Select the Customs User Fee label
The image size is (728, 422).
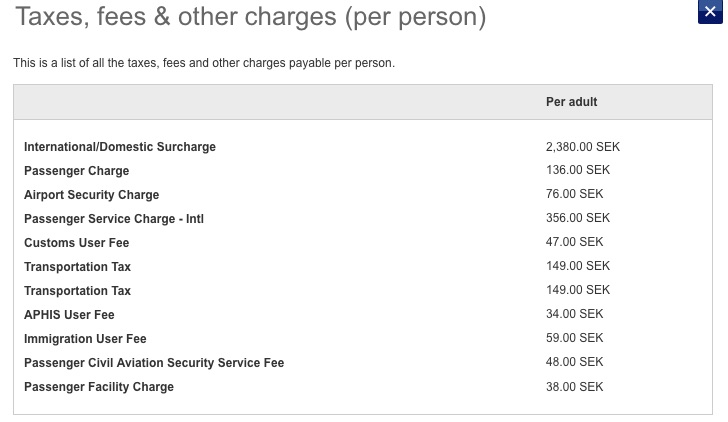[x=77, y=243]
